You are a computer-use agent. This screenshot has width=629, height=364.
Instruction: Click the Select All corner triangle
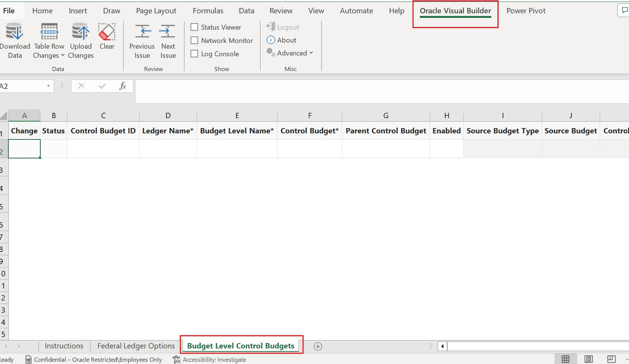[4, 116]
